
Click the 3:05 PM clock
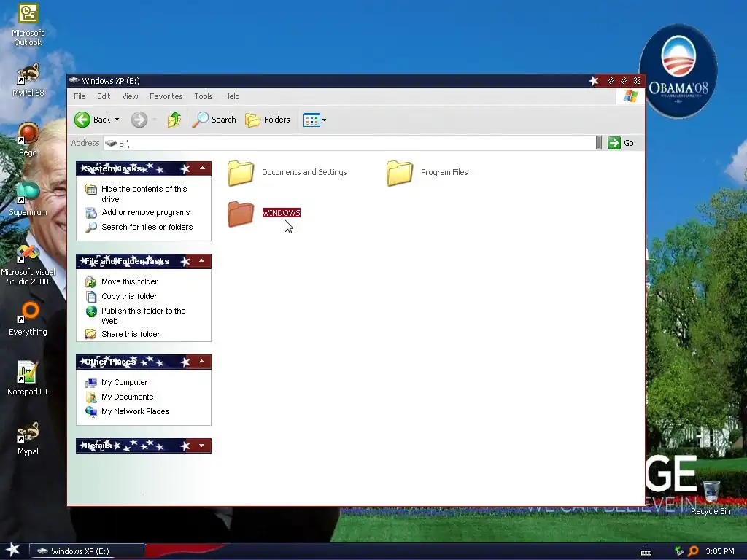pos(720,551)
